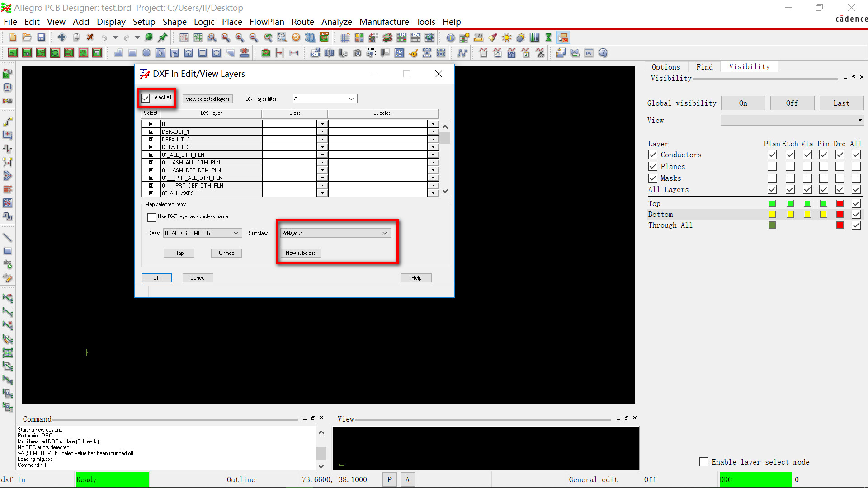
Task: Open the 3D Canvas view
Action: 310,38
